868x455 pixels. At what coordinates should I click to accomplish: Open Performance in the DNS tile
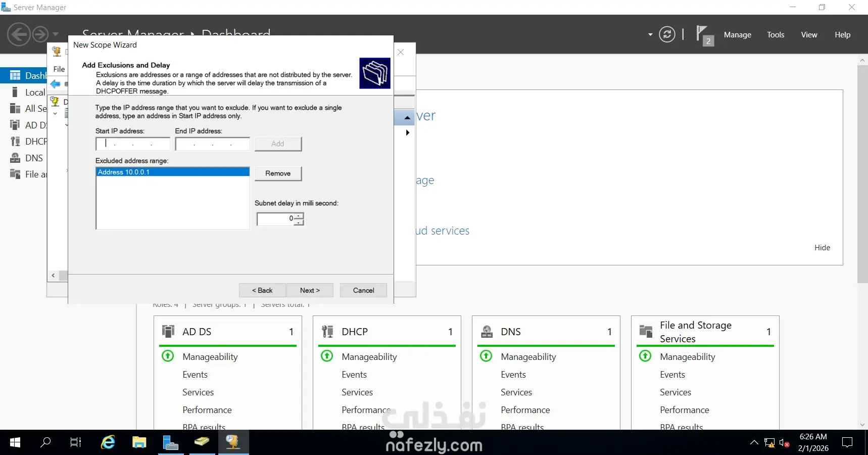point(525,410)
